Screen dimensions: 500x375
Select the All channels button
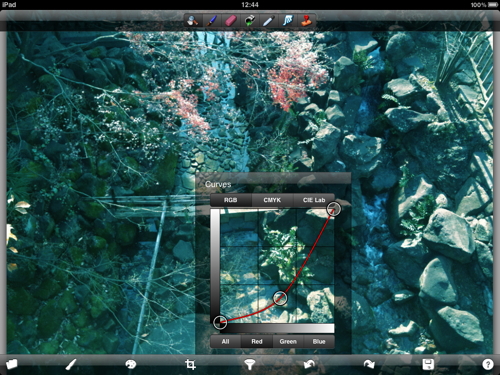click(x=225, y=342)
